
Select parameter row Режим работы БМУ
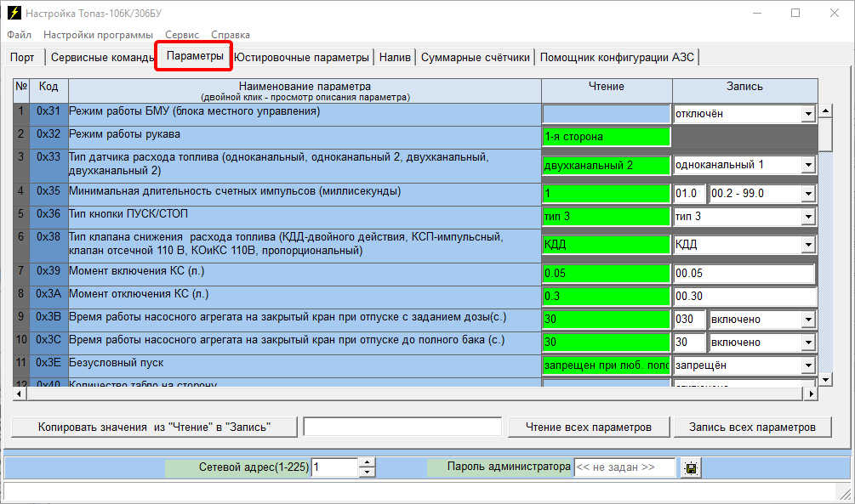click(305, 115)
